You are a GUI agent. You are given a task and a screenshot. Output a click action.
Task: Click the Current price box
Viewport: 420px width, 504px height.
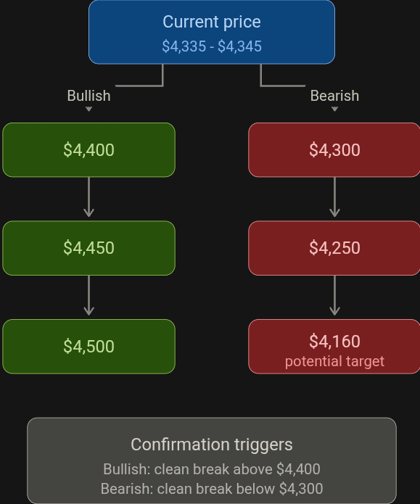pos(212,32)
